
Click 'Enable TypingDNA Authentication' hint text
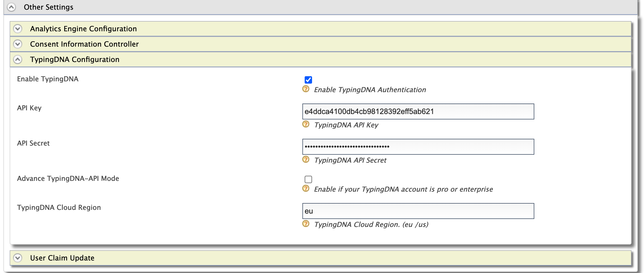click(x=370, y=90)
